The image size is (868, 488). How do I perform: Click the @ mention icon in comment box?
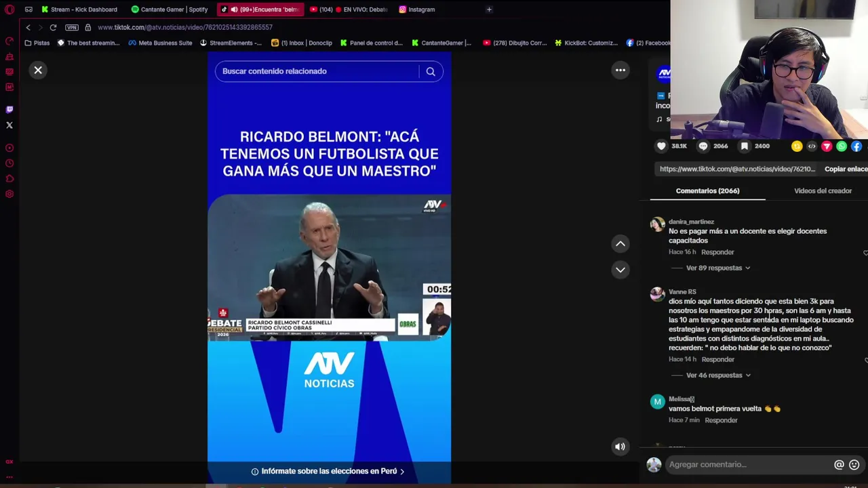point(839,464)
